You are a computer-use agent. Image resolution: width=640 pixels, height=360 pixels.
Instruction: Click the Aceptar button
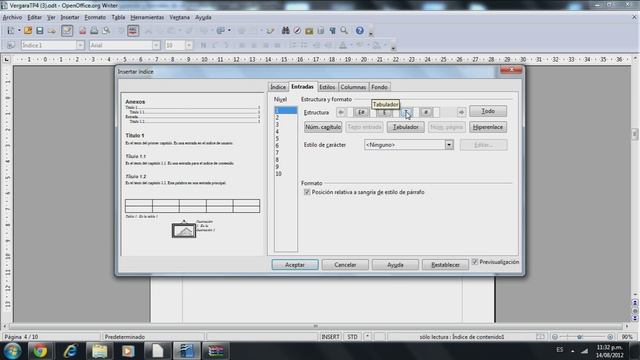[295, 264]
